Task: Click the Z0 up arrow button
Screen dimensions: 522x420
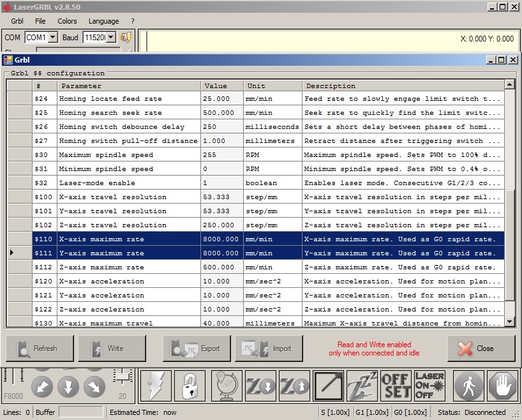Action: point(294,386)
